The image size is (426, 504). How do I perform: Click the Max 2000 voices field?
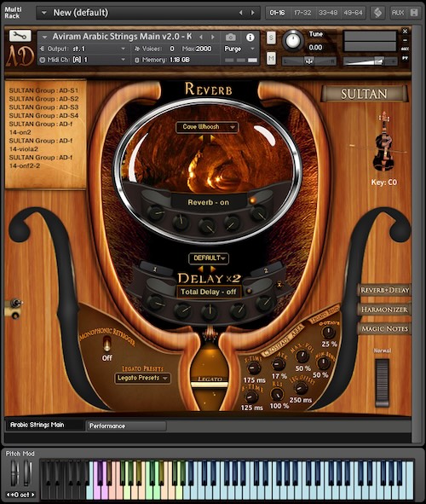pyautogui.click(x=197, y=49)
